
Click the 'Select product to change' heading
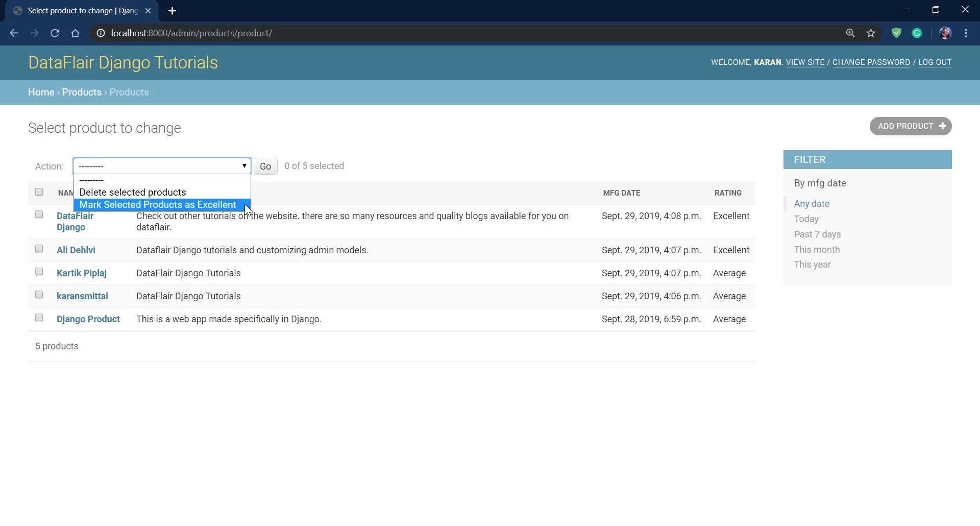pos(105,128)
